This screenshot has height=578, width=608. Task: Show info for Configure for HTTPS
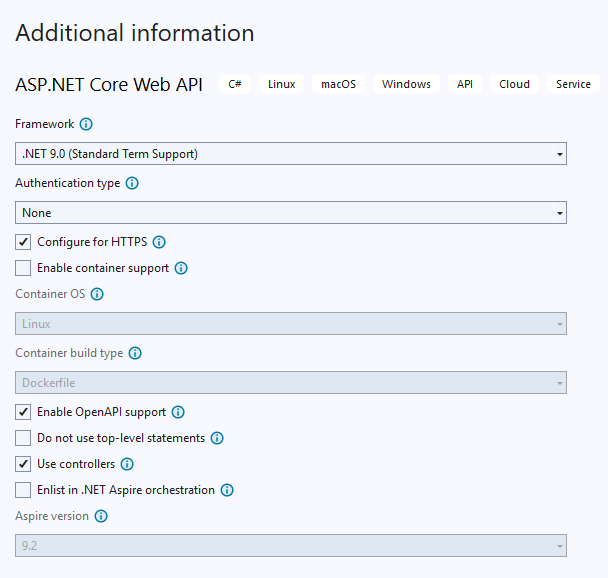tap(159, 242)
